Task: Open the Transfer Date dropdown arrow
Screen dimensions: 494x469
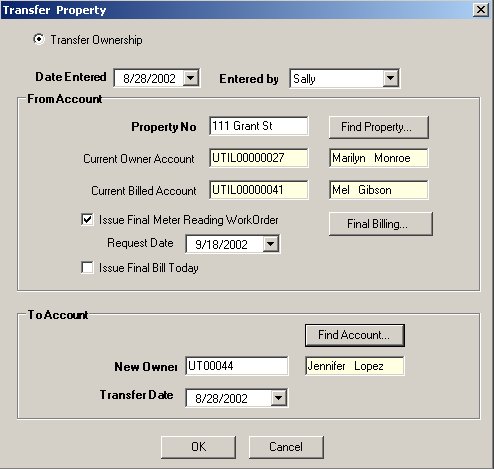Action: (278, 398)
